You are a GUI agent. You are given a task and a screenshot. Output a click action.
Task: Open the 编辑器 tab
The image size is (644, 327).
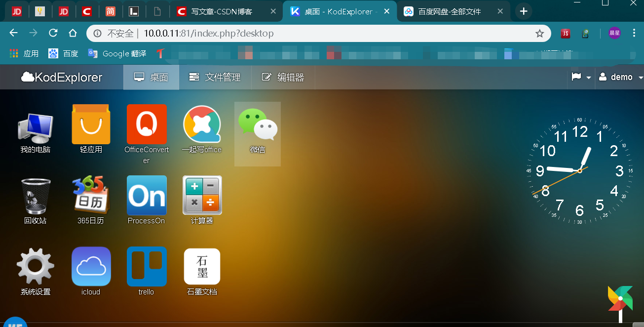(283, 77)
